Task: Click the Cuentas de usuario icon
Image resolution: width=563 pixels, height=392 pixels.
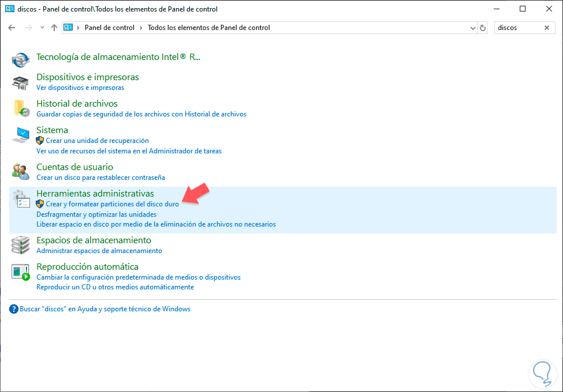Action: (21, 172)
